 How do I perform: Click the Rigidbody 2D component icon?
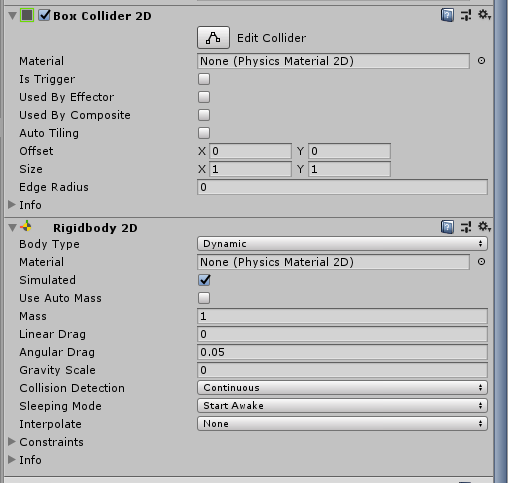[26, 227]
